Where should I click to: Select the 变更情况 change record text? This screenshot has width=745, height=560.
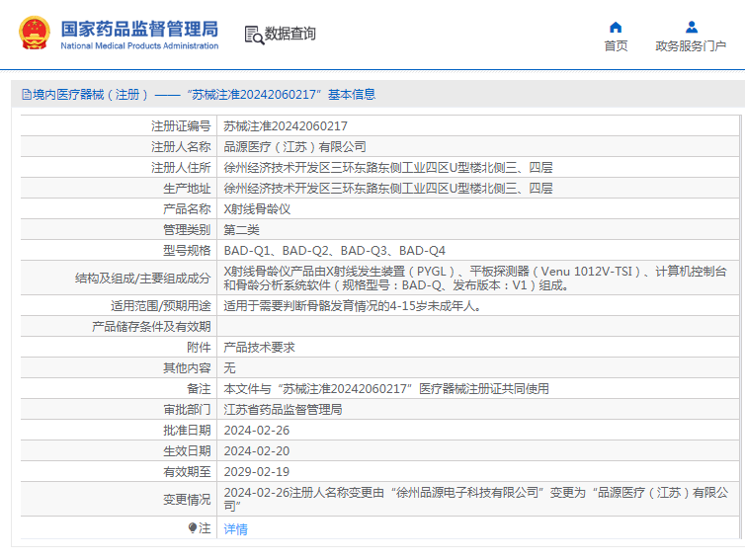coord(475,499)
